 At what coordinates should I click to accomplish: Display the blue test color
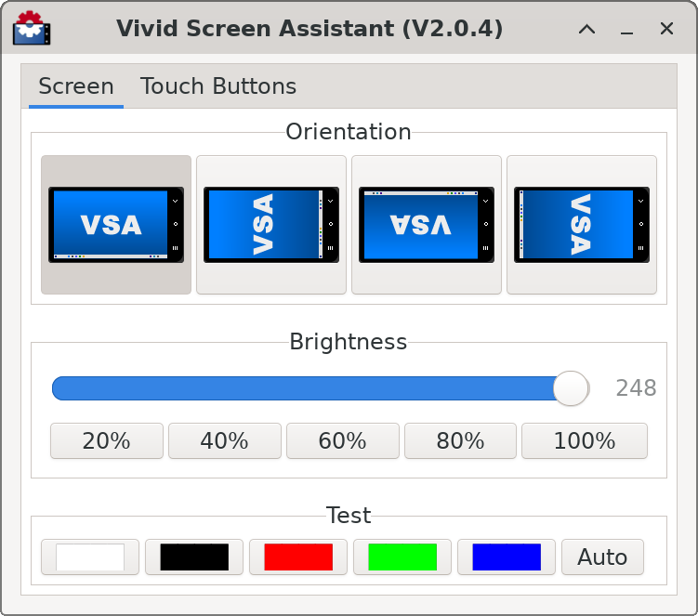point(507,557)
